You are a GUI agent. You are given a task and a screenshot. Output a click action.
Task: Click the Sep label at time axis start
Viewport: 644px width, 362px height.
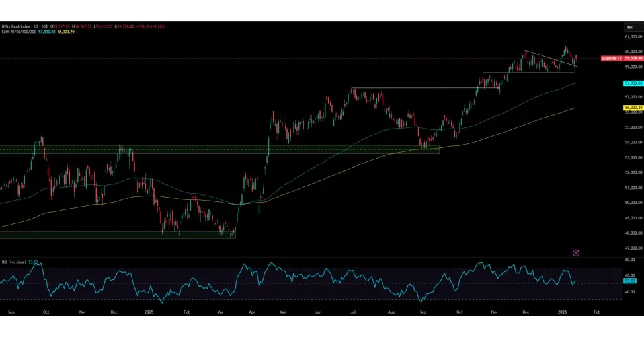(11, 312)
